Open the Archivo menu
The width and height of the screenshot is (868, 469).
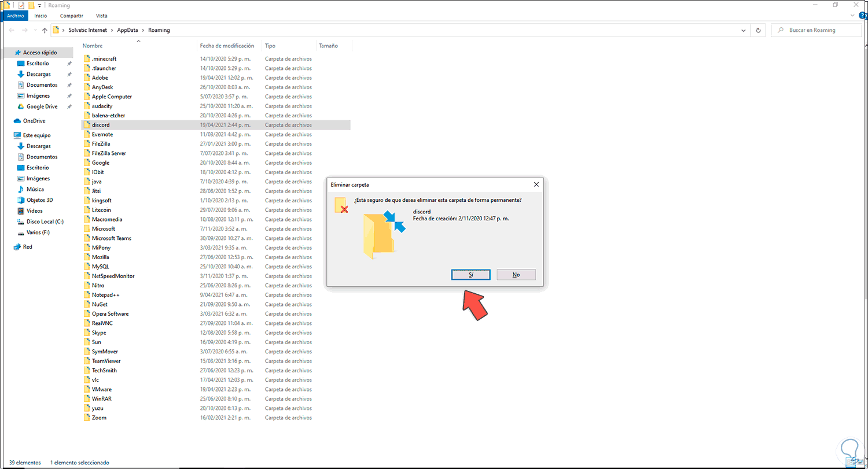15,16
